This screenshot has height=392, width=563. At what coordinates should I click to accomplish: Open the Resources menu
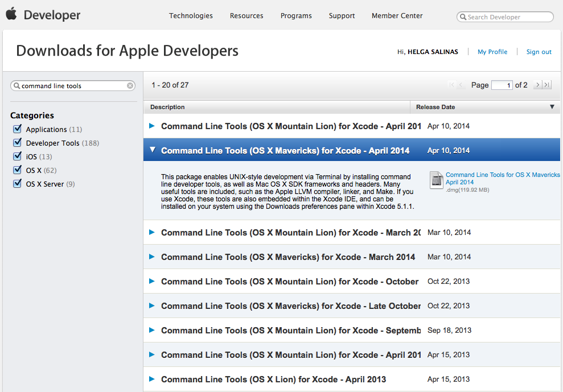point(246,16)
